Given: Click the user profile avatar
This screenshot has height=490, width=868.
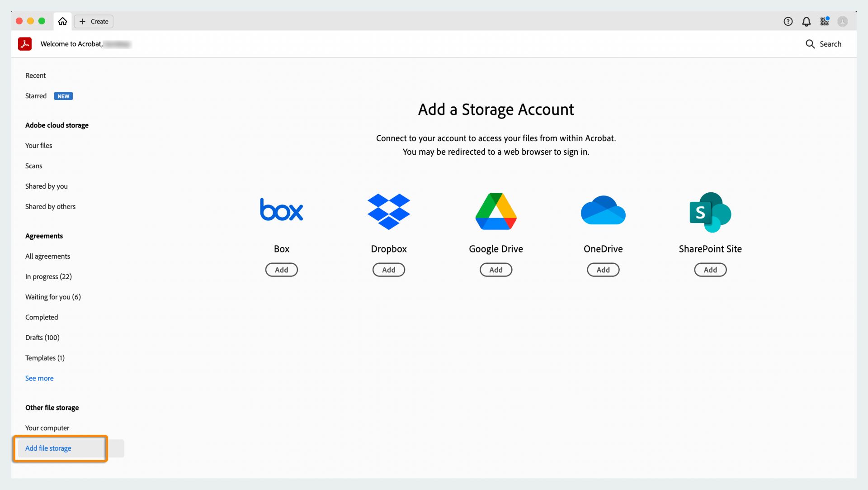Looking at the screenshot, I should point(842,21).
